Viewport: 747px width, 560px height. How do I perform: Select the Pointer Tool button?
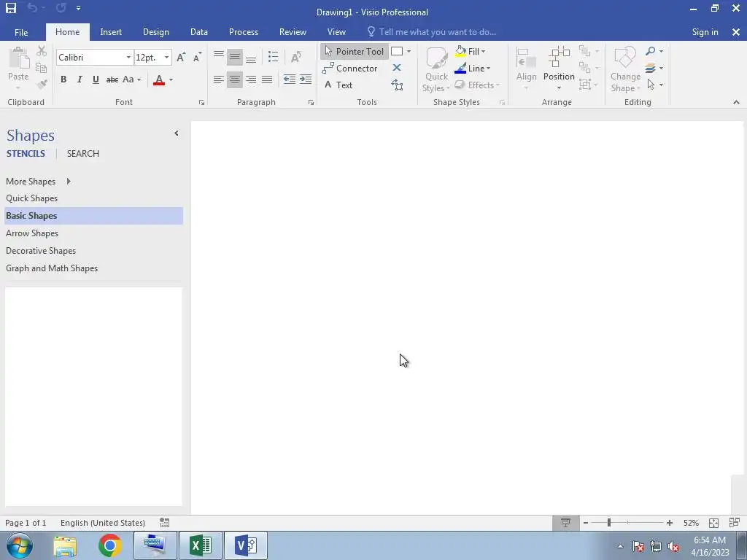(x=354, y=52)
